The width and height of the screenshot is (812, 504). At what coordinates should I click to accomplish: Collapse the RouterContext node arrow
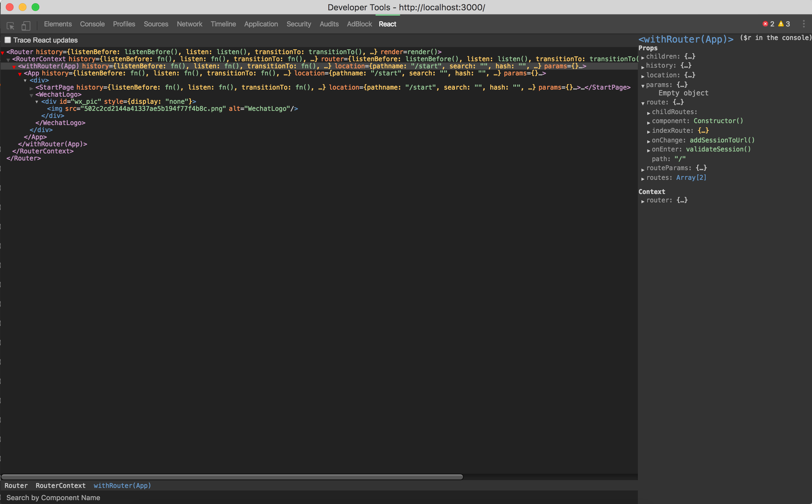[x=8, y=60]
